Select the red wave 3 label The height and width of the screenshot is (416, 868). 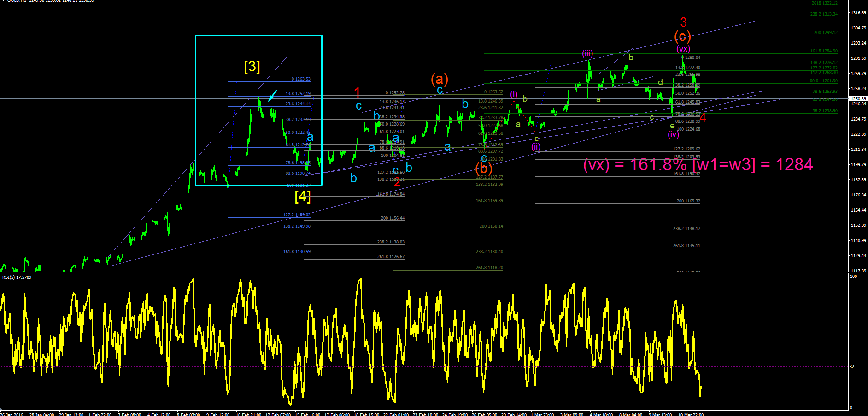684,22
